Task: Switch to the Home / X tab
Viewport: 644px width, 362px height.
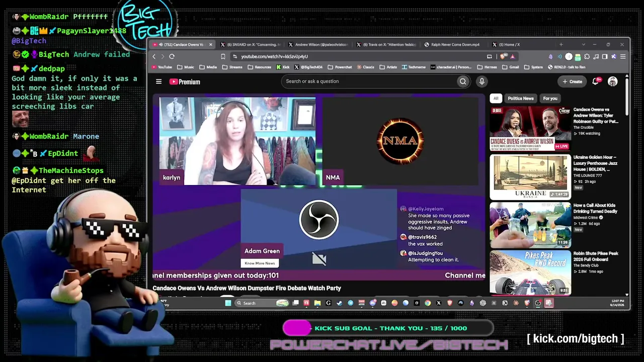Action: point(522,45)
